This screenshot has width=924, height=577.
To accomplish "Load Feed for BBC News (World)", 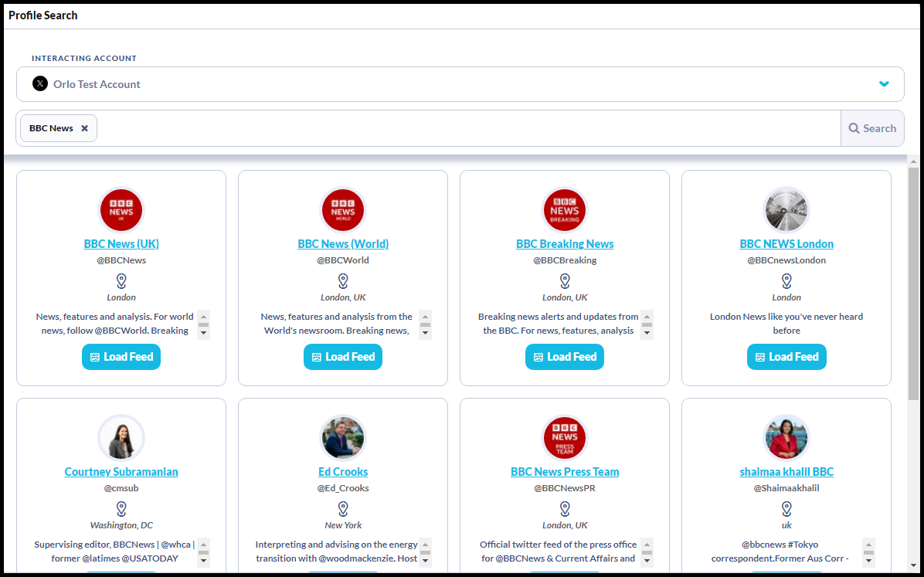I will [343, 357].
